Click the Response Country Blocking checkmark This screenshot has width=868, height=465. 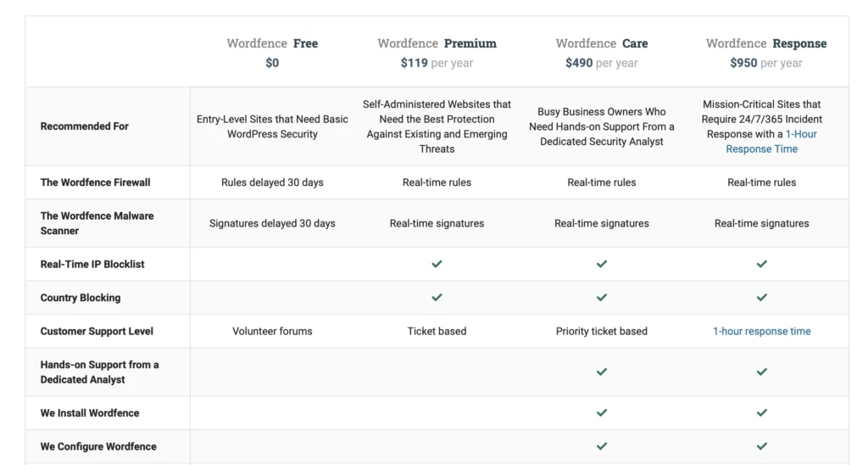(762, 298)
